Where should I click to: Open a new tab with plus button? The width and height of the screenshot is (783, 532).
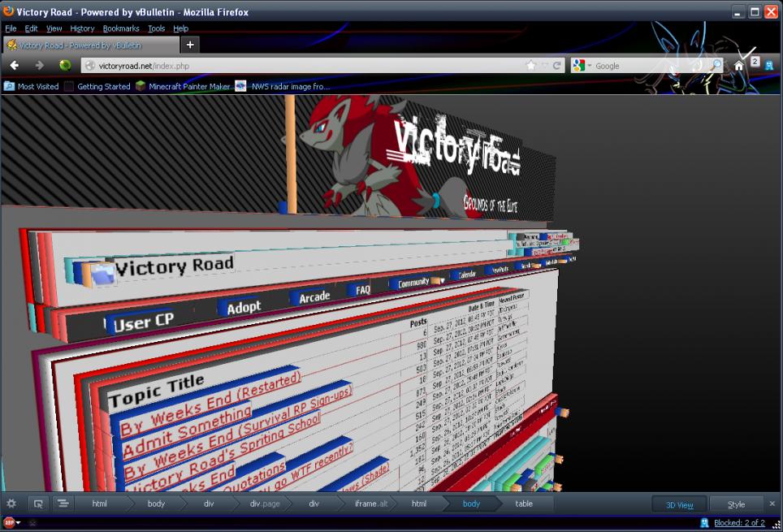point(190,45)
